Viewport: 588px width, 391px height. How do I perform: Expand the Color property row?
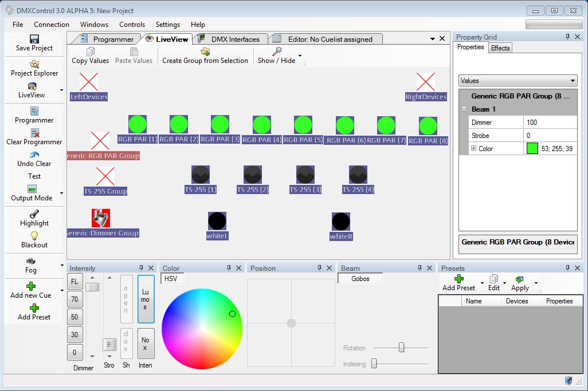[473, 148]
